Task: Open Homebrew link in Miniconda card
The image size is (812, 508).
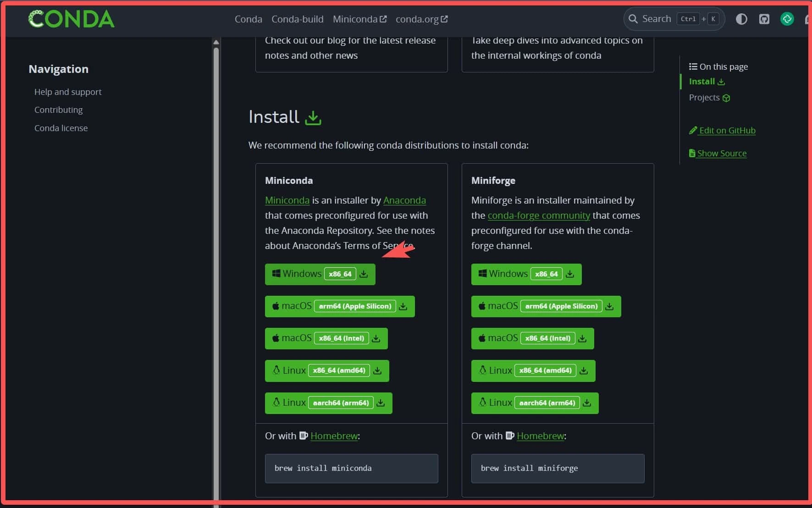Action: 334,436
